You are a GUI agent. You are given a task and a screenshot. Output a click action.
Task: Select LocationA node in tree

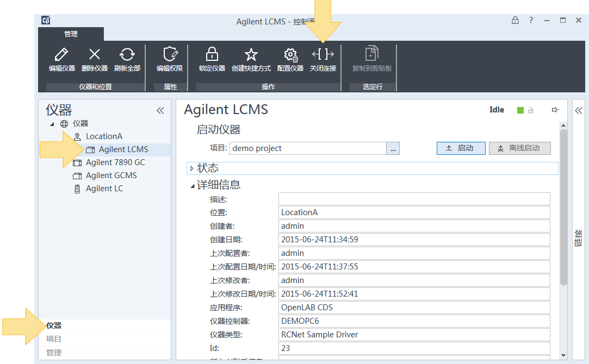click(x=104, y=136)
